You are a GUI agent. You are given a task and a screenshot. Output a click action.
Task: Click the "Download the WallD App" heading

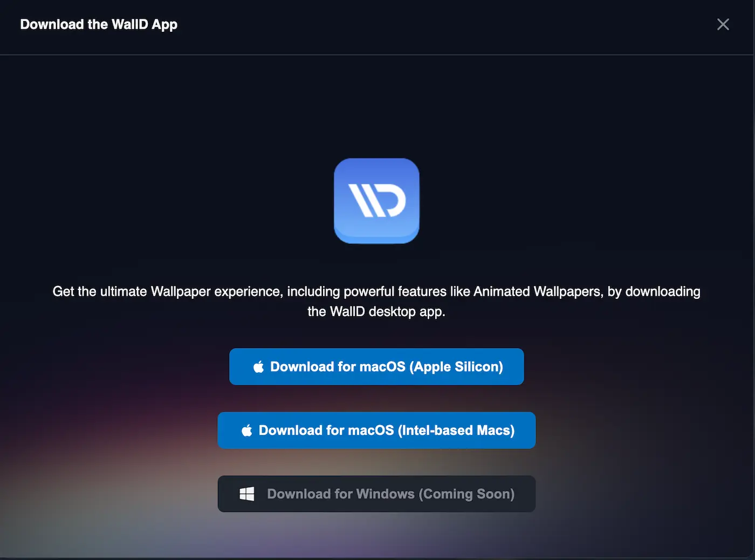pos(99,25)
